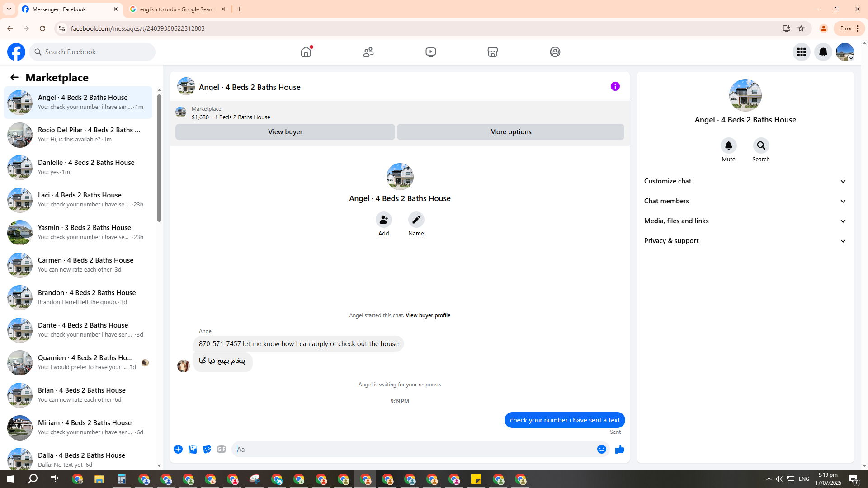Click the View buyer button

point(285,132)
